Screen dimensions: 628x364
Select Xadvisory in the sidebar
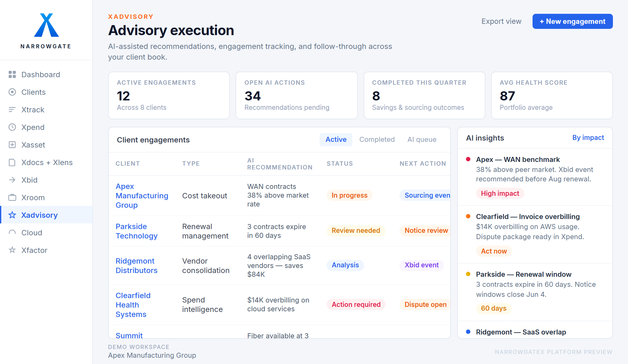tap(46, 215)
